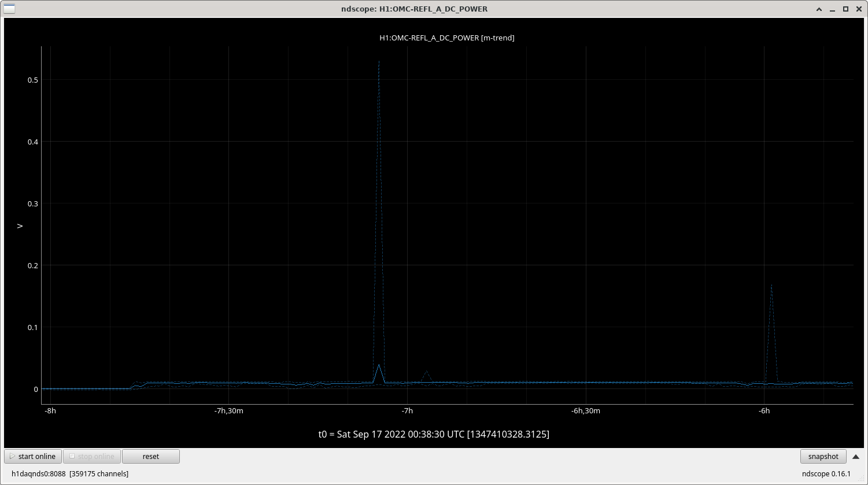Click the window title ndscope: H1:OMC-REFL_A_DC_POWER

point(414,9)
